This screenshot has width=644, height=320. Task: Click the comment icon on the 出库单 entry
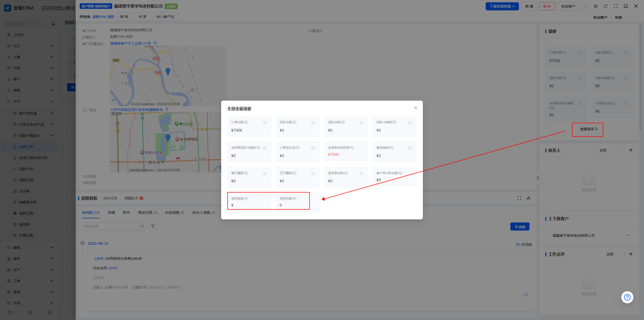[x=526, y=295]
